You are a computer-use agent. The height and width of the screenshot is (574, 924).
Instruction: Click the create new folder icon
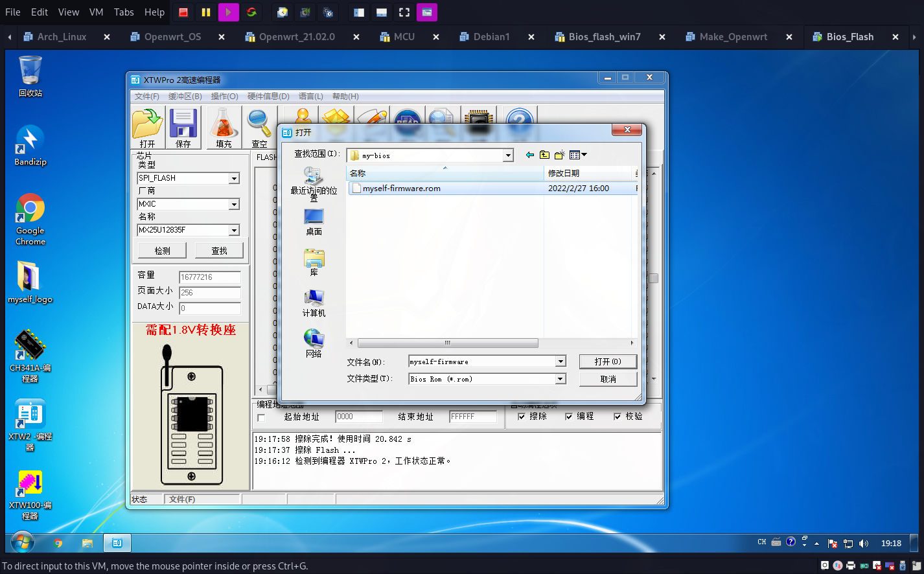coord(559,155)
